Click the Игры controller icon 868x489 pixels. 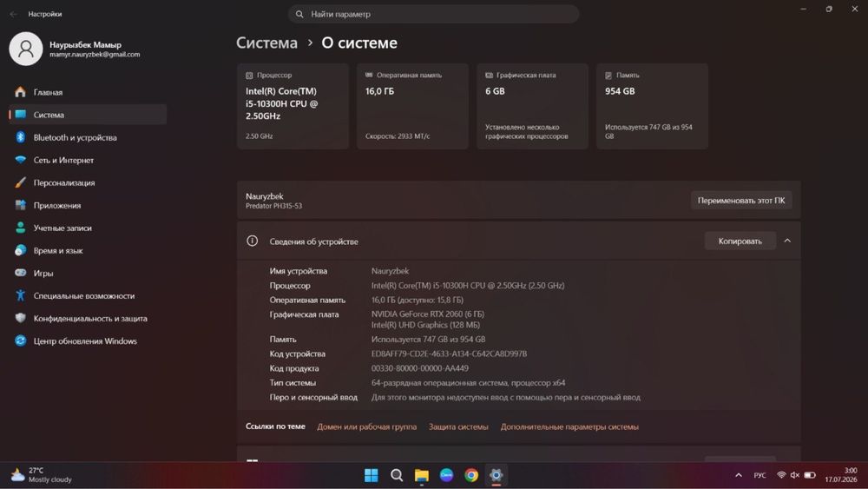(21, 273)
